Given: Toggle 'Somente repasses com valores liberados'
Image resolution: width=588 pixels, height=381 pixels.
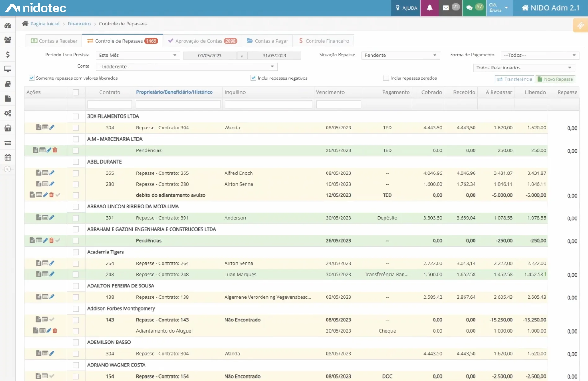Looking at the screenshot, I should 31,78.
